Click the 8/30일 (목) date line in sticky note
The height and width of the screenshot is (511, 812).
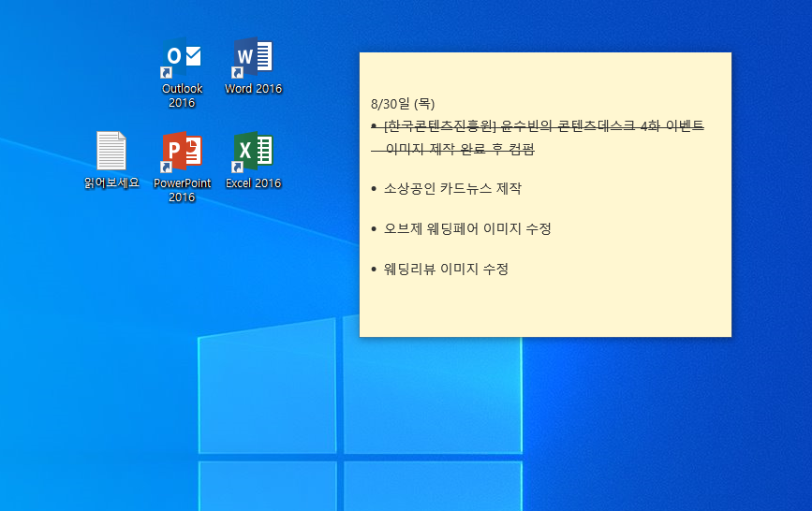[x=403, y=104]
